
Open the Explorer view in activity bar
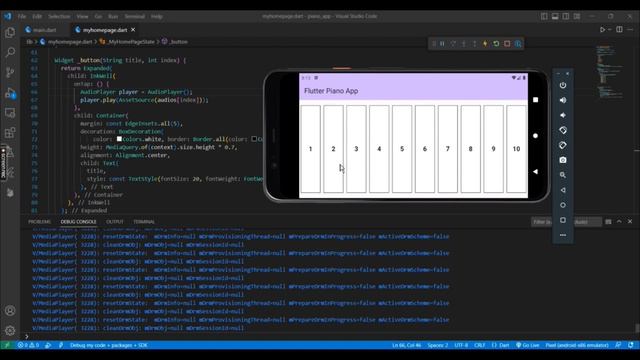(10, 32)
